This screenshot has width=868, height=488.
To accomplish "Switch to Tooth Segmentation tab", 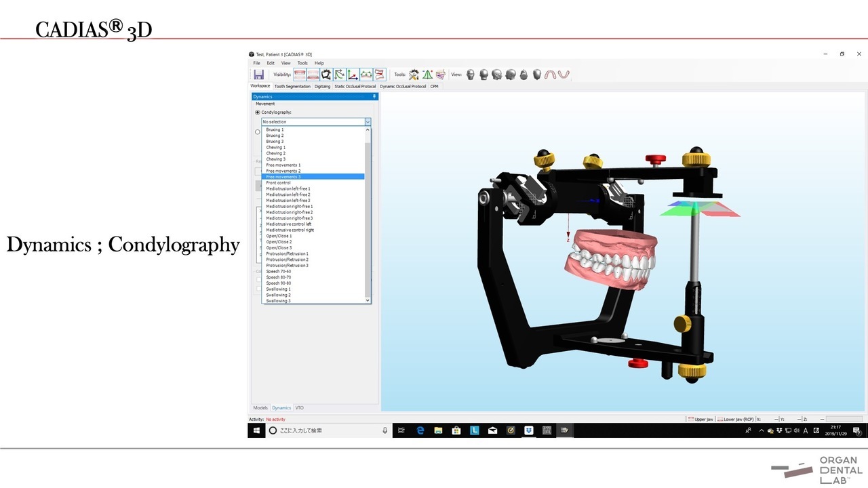I will coord(292,86).
